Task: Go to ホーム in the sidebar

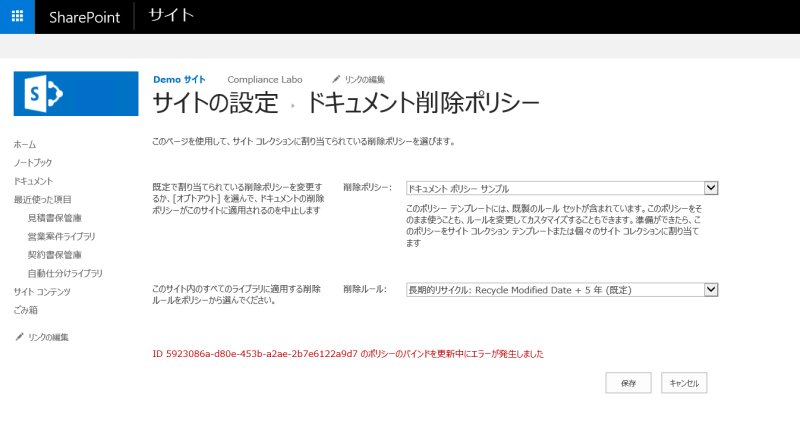Action: tap(25, 144)
